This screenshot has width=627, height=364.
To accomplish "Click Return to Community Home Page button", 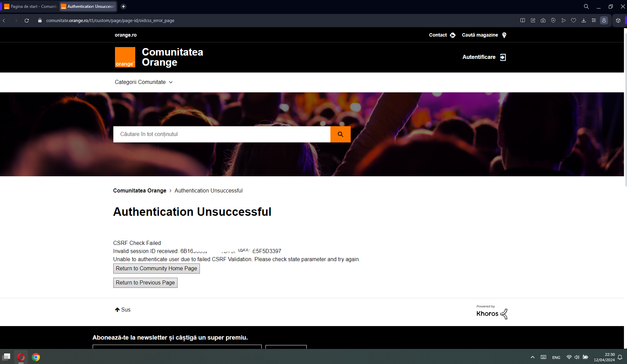I will 156,268.
